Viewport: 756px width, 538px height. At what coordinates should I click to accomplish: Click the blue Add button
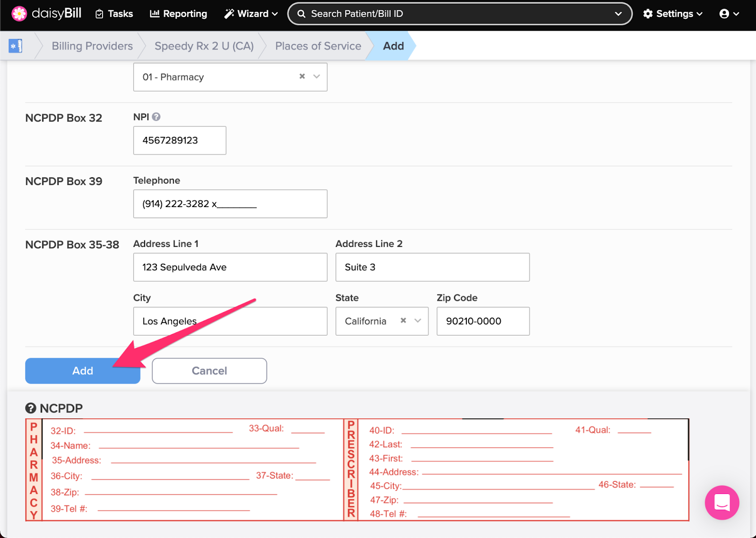point(83,371)
